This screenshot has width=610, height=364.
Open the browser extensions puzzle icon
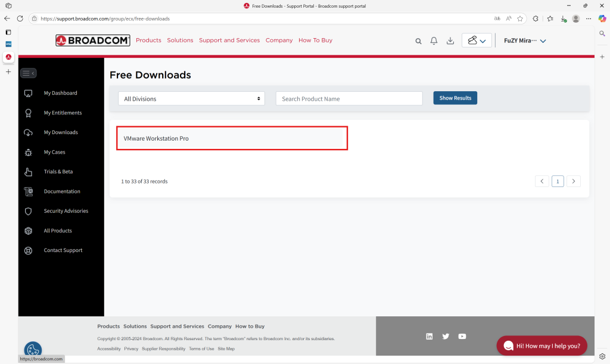click(536, 18)
